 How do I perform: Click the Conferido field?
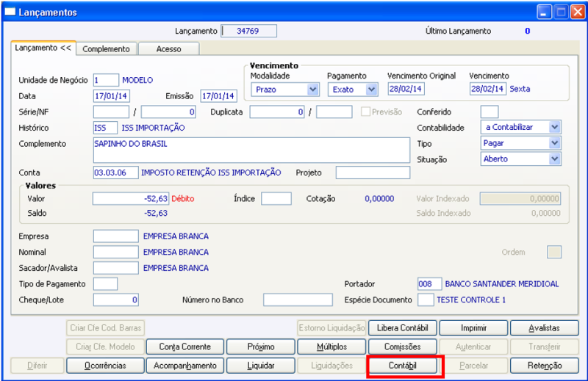click(x=490, y=112)
